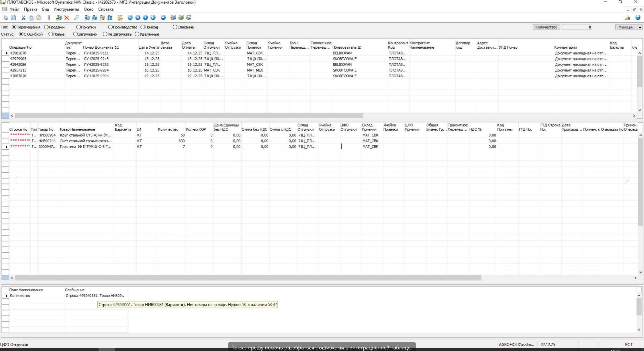Click the Paste clipboard icon

[39, 18]
